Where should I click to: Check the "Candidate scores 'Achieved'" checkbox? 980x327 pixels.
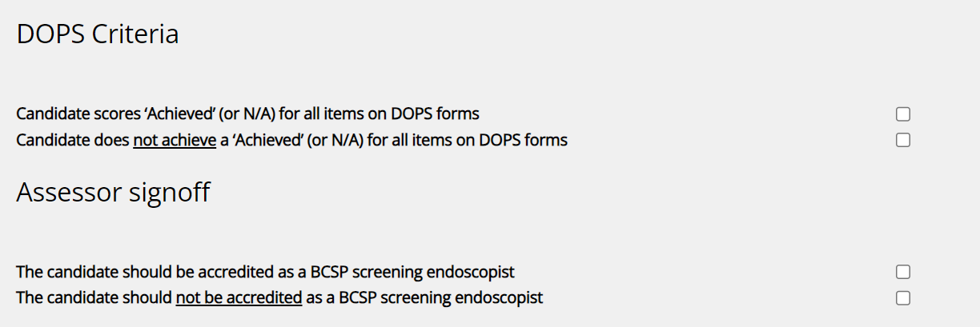[903, 114]
